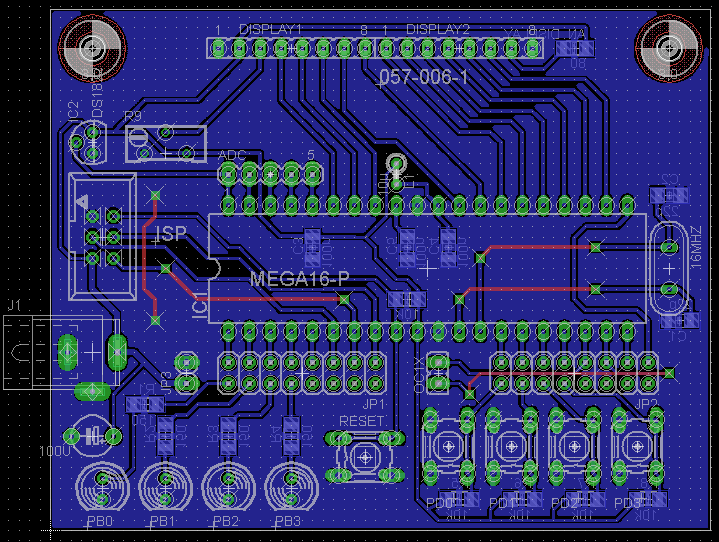Select the IC1 component name
This screenshot has height=542, width=719.
[200, 303]
